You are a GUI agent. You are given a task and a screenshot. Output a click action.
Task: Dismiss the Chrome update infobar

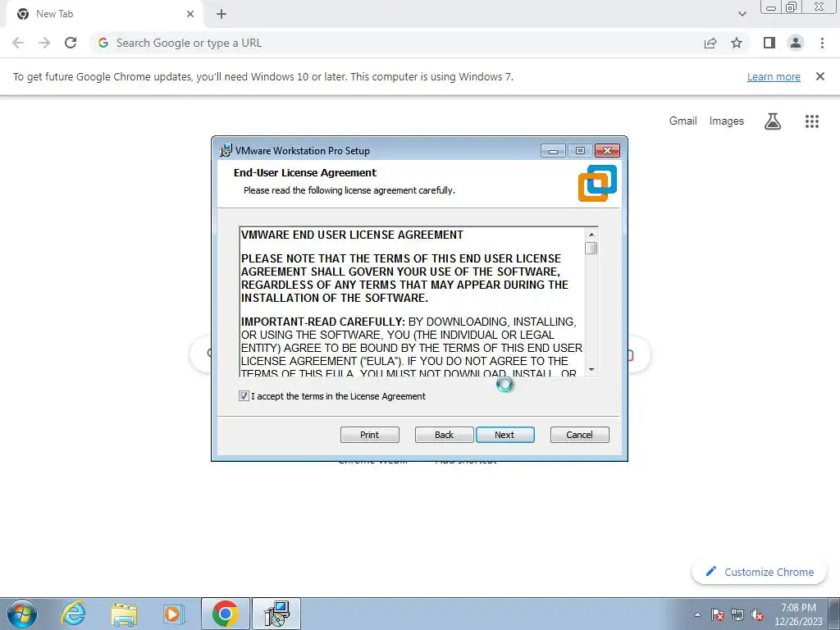[x=819, y=76]
